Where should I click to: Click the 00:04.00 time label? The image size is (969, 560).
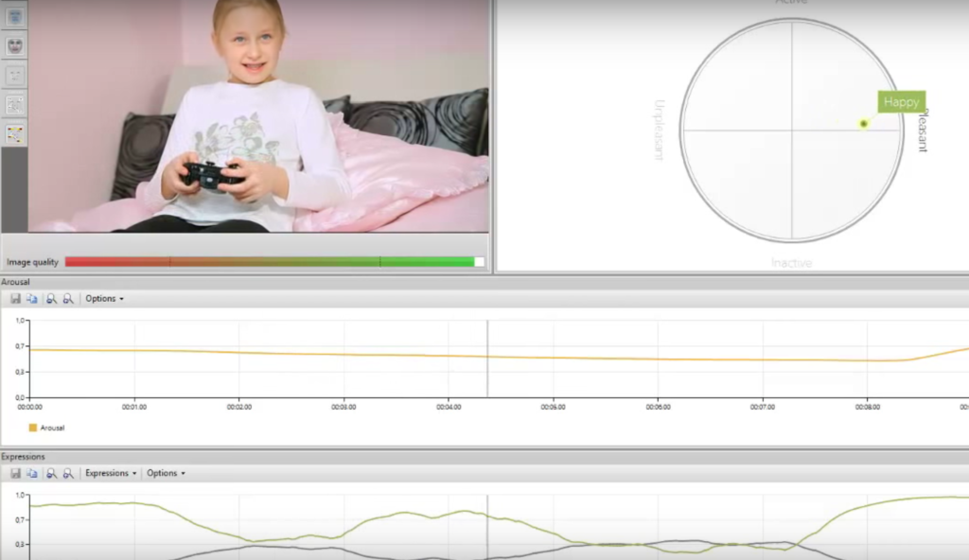tap(449, 408)
